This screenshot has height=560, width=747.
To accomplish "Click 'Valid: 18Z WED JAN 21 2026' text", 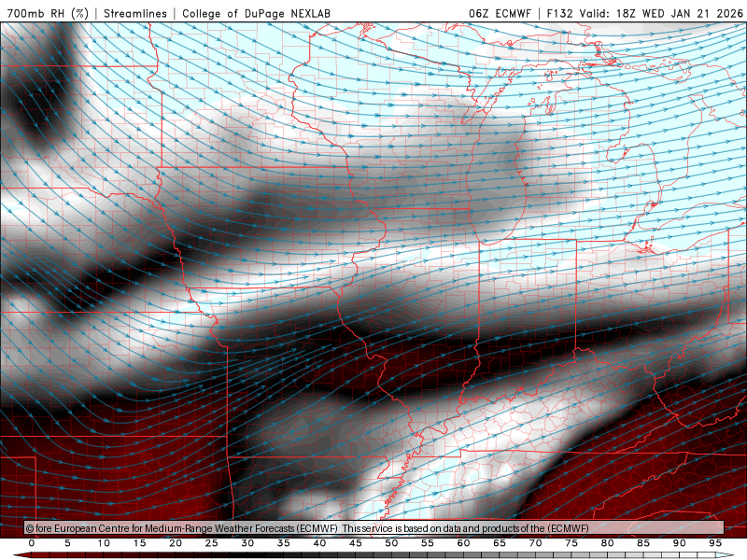I will point(661,13).
